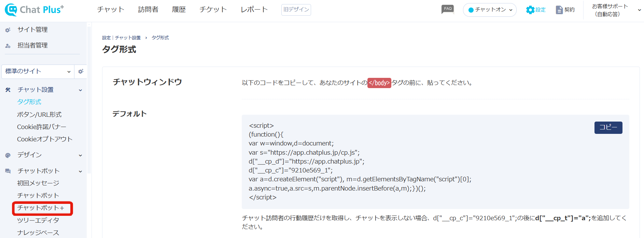Click the チャット設置 tools icon

[8, 90]
